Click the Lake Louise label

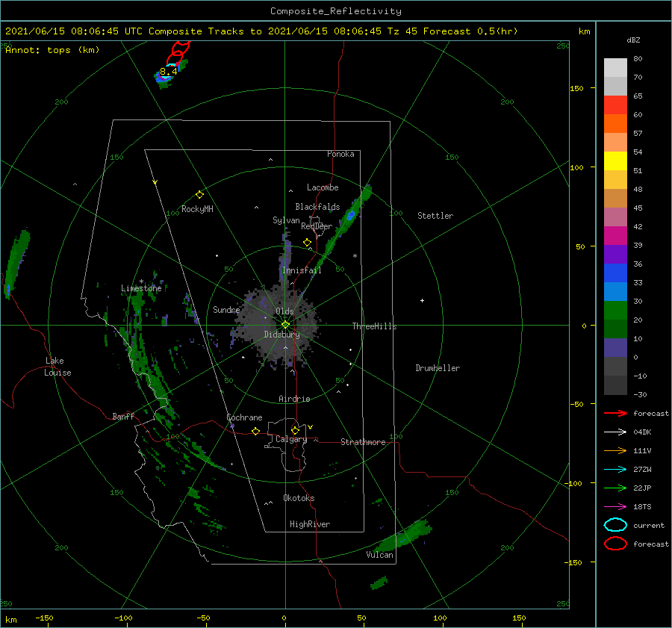[57, 367]
